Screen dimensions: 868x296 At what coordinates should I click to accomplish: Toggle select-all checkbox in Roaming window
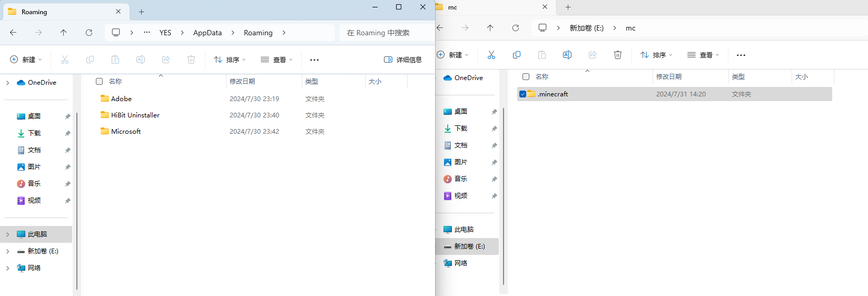(x=99, y=81)
